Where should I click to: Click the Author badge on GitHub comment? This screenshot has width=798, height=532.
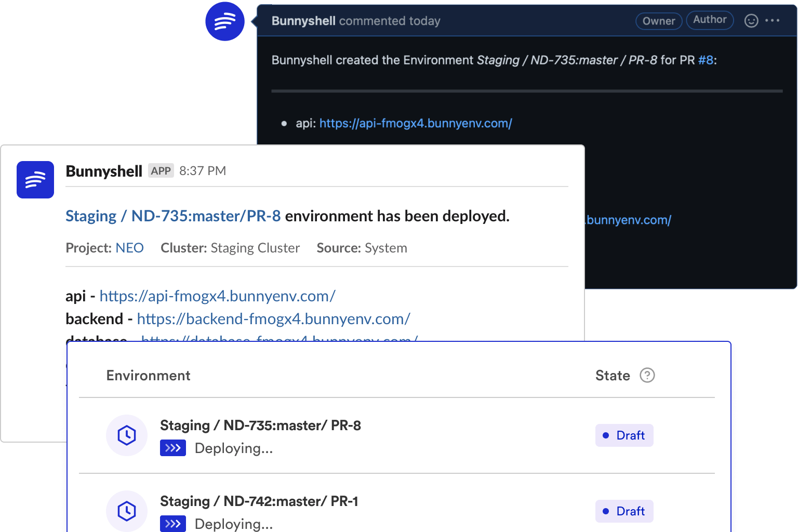point(710,20)
